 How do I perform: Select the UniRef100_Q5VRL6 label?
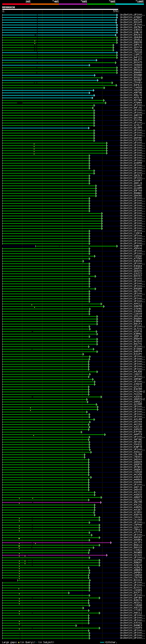coord(131,40)
